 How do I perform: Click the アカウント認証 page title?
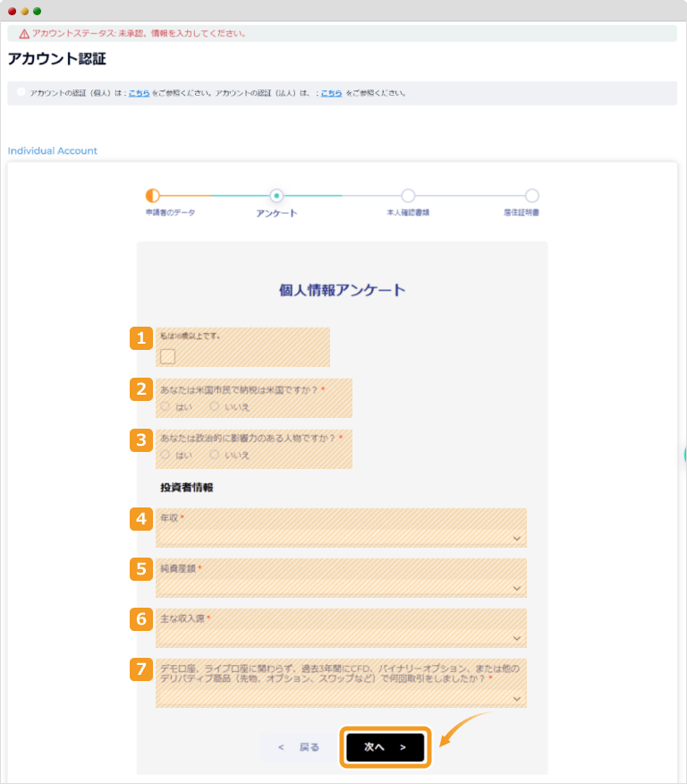57,58
